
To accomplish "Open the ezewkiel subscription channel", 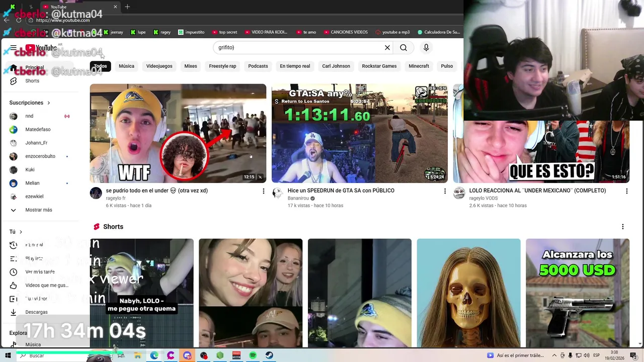I will click(x=40, y=197).
